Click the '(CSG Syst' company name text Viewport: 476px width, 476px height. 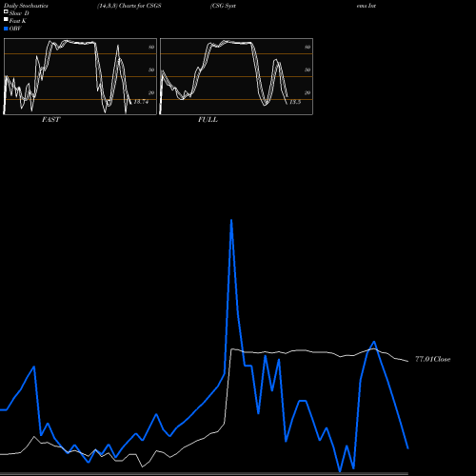click(x=223, y=6)
